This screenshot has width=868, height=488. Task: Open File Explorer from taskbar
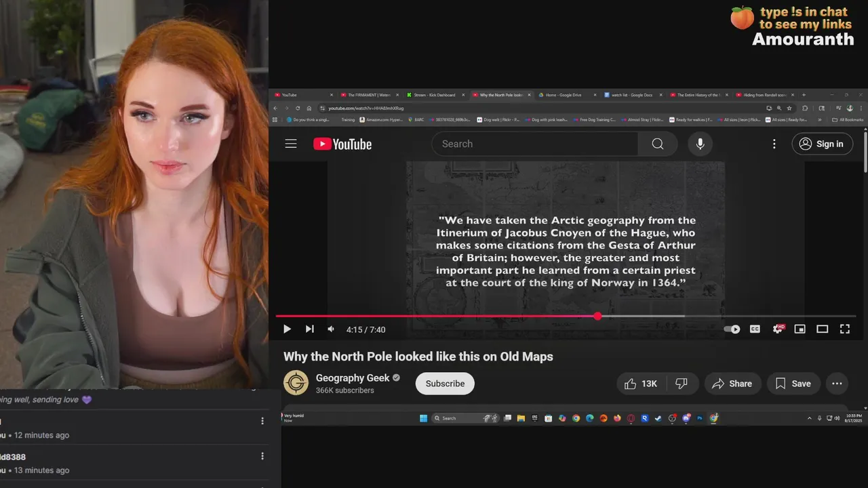tap(521, 418)
